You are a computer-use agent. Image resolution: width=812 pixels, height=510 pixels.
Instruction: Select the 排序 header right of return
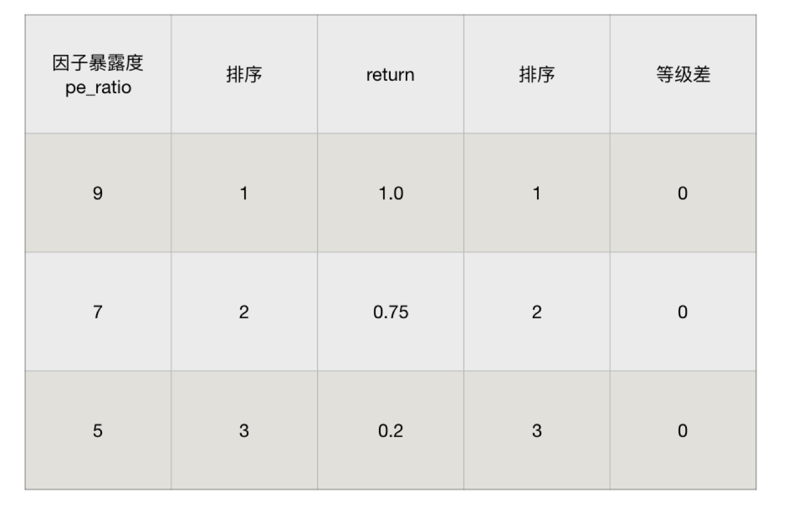click(536, 75)
